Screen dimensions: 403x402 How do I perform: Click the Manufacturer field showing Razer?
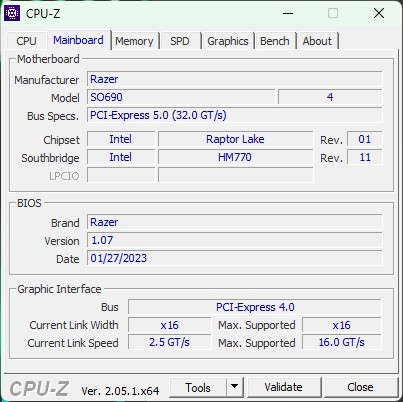235,79
